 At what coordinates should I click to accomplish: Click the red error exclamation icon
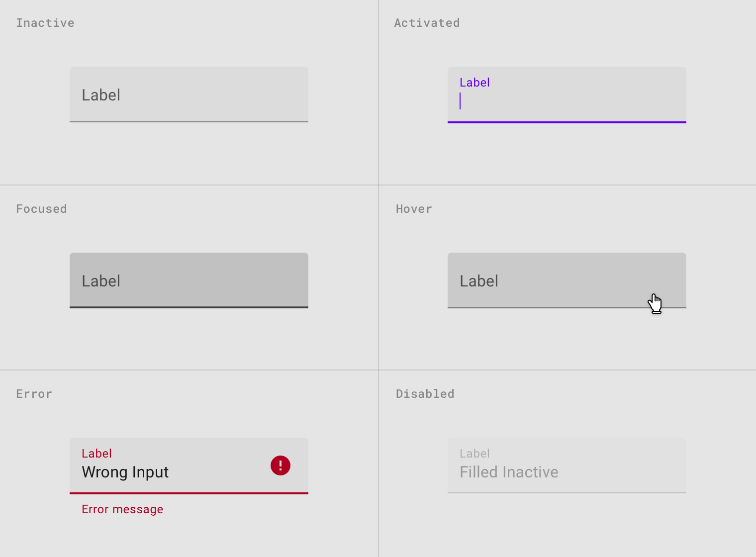pos(281,465)
